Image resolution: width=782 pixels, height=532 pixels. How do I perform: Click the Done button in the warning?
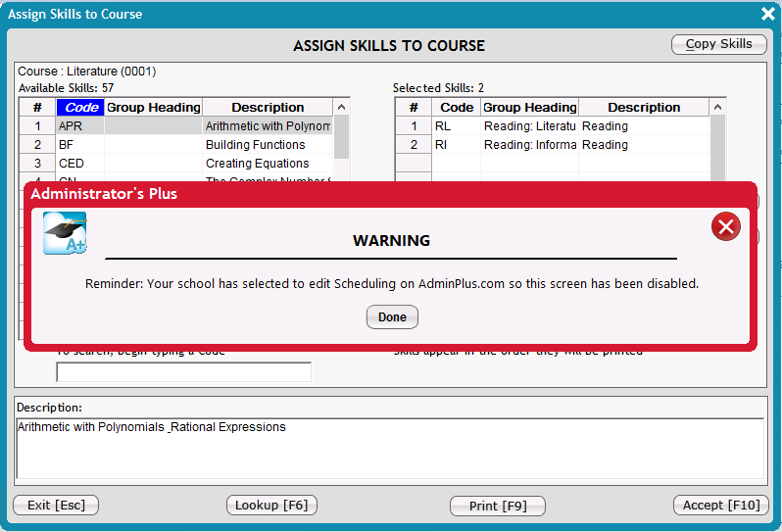pos(392,317)
